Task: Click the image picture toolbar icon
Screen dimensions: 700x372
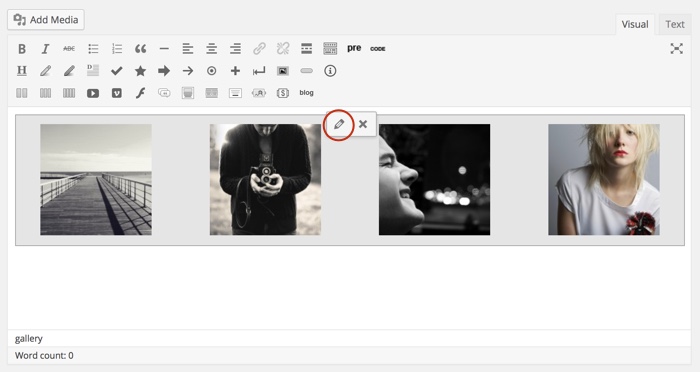Action: pos(283,71)
